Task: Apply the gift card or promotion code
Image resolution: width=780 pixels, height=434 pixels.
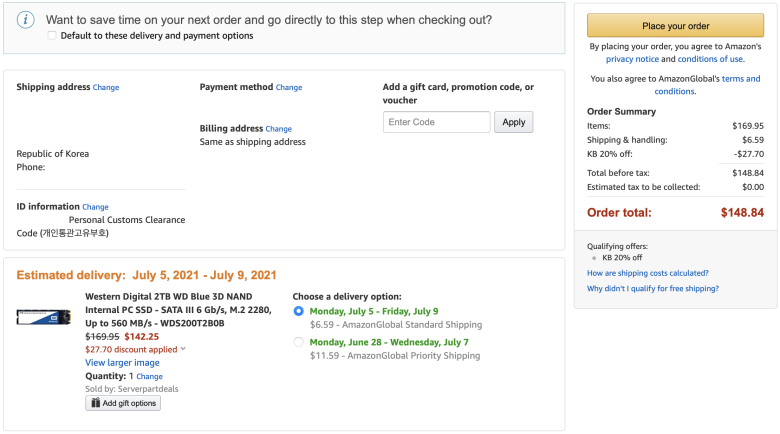Action: (x=513, y=122)
